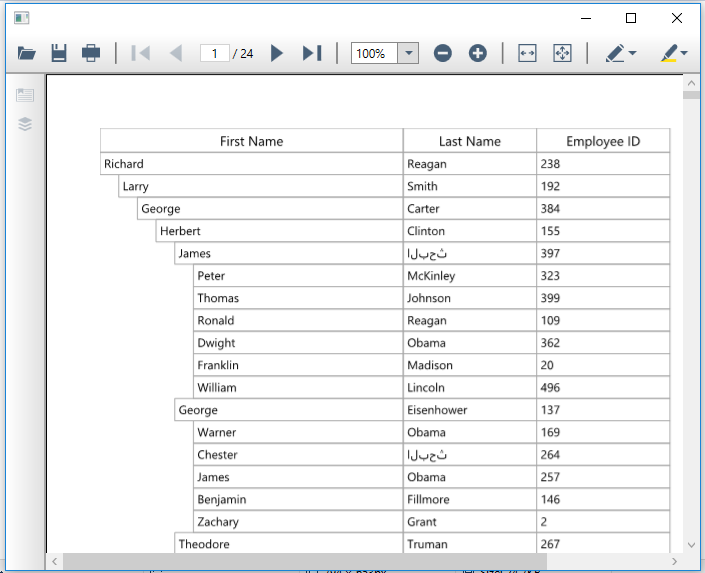Screen dimensions: 705x573
Task: Click the Franklin first name cell
Action: [x=298, y=365]
